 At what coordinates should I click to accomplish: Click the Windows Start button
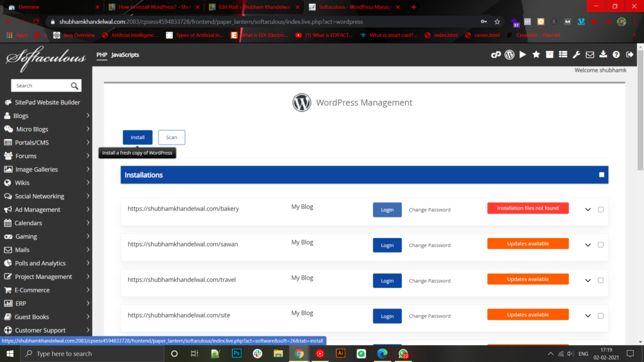[x=10, y=353]
